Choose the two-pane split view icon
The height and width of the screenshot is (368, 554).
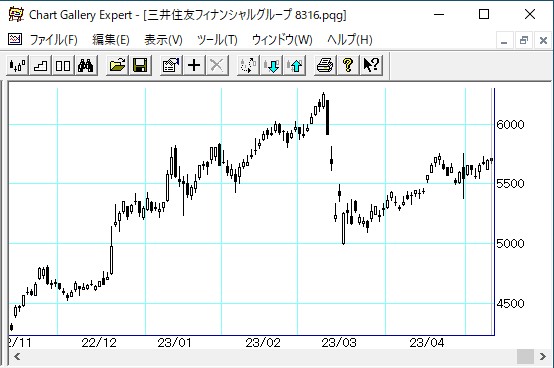tap(63, 65)
